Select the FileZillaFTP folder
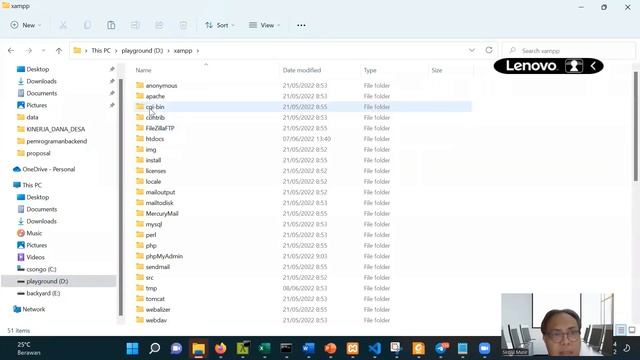The image size is (640, 360). click(x=160, y=128)
